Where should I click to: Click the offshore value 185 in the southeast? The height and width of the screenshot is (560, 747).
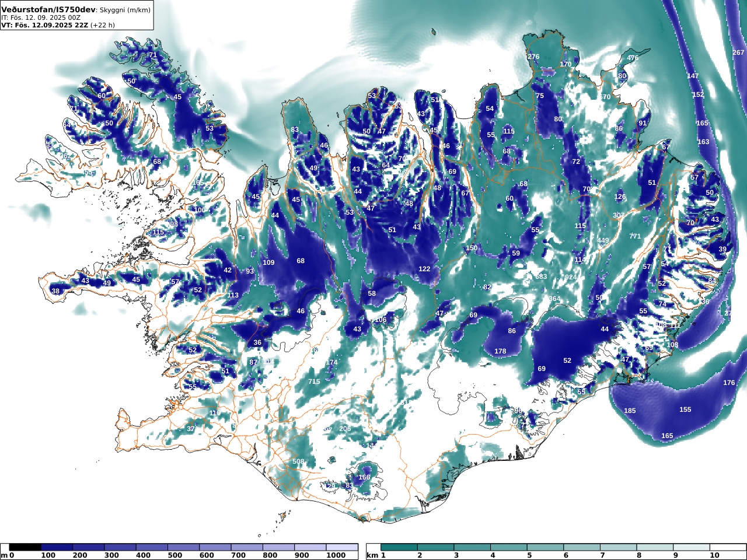[x=630, y=411]
